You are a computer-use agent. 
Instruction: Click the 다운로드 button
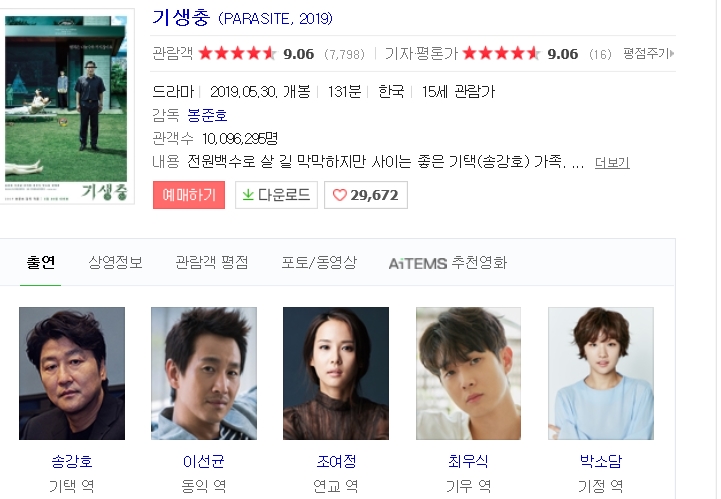point(276,195)
